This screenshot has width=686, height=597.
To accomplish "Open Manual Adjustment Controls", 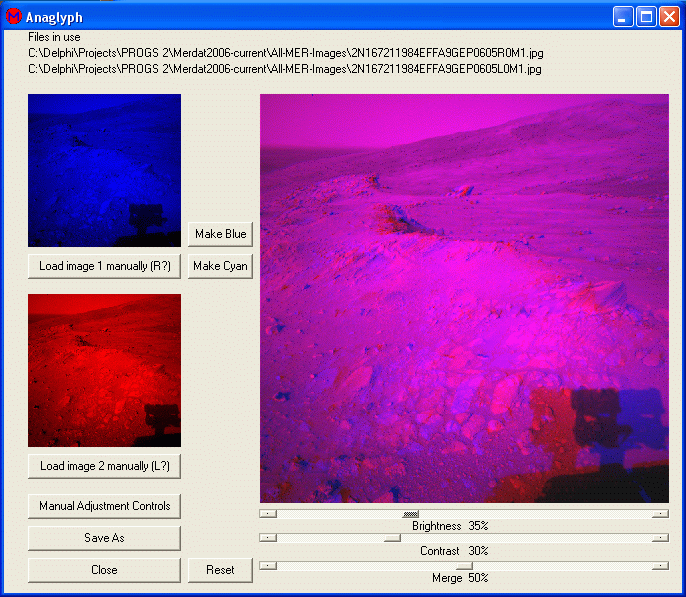I will (105, 506).
